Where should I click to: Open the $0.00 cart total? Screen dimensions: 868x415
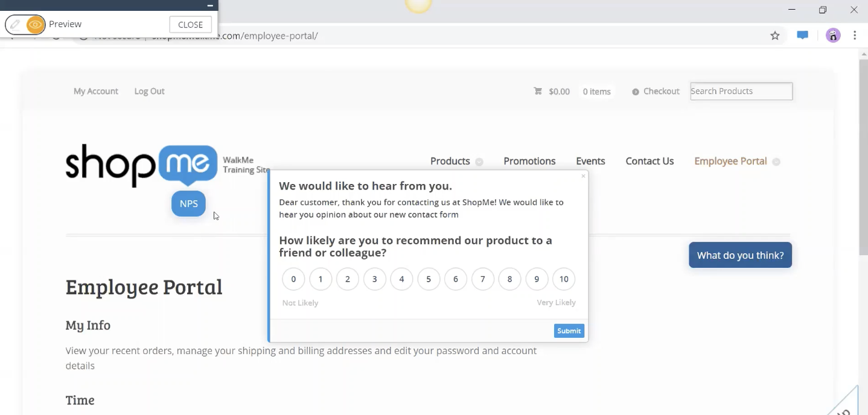click(x=559, y=92)
